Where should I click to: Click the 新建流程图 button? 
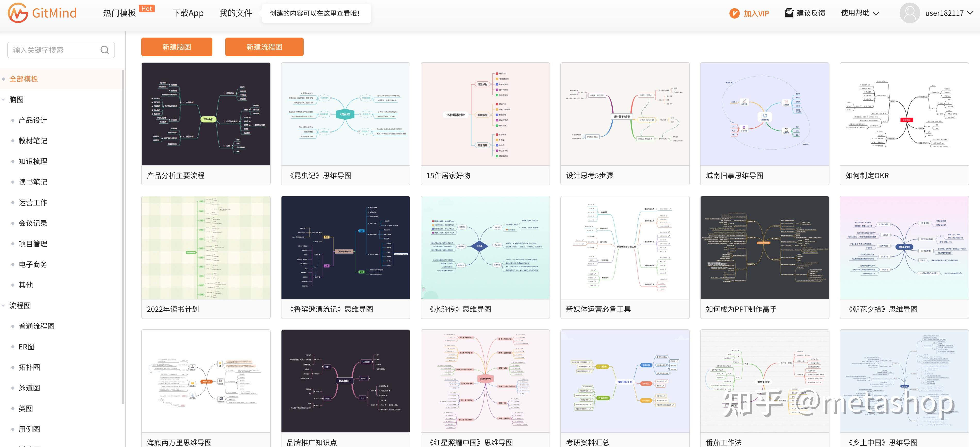264,47
